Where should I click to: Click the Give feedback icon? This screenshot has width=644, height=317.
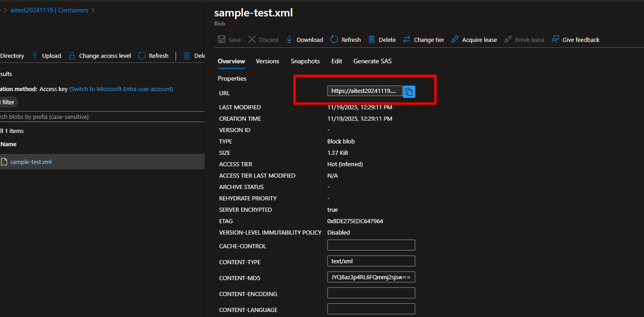555,40
